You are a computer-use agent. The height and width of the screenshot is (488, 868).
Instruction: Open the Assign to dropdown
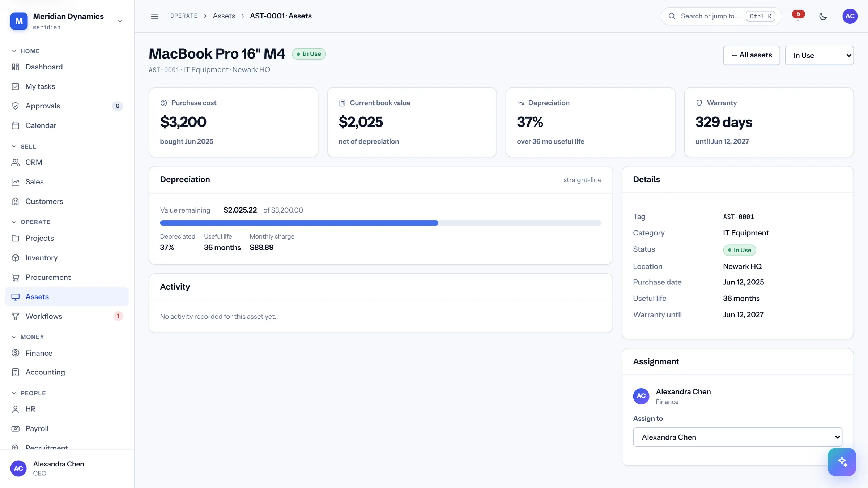(x=737, y=437)
